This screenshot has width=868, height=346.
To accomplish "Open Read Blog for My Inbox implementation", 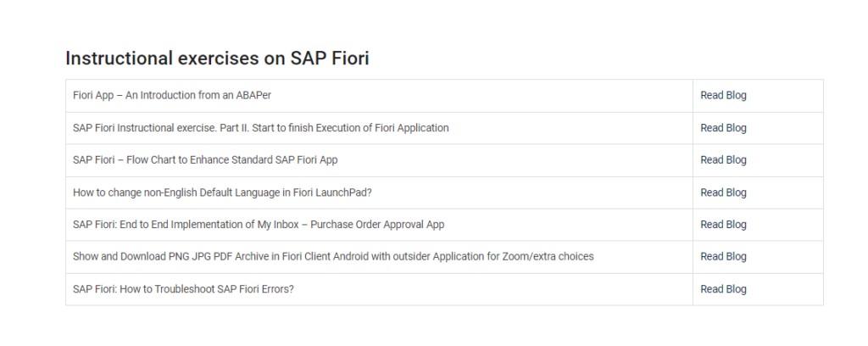I will pos(723,225).
